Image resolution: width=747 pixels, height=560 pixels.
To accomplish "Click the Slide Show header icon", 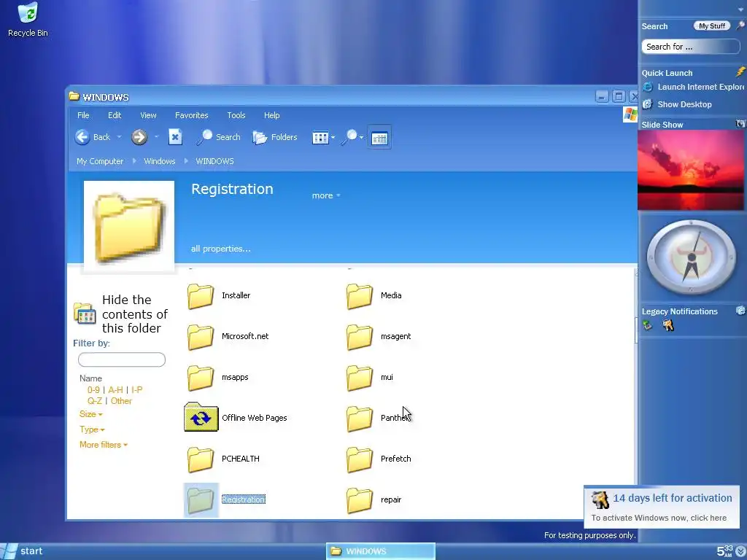I will pos(740,124).
